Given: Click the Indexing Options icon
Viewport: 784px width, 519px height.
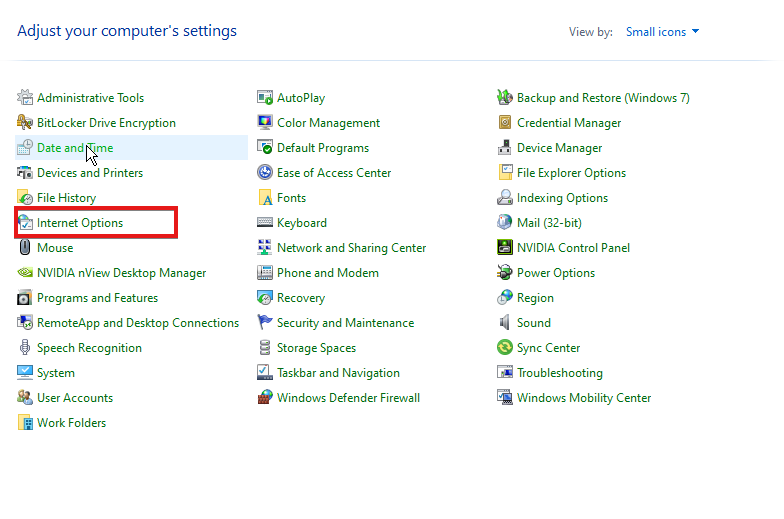Looking at the screenshot, I should (x=504, y=198).
